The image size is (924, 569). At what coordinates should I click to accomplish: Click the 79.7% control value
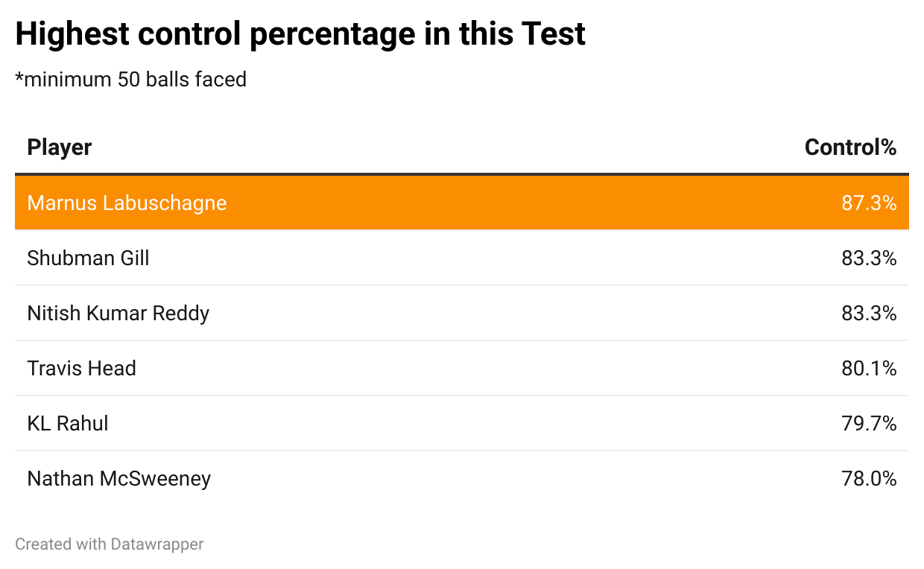(869, 423)
